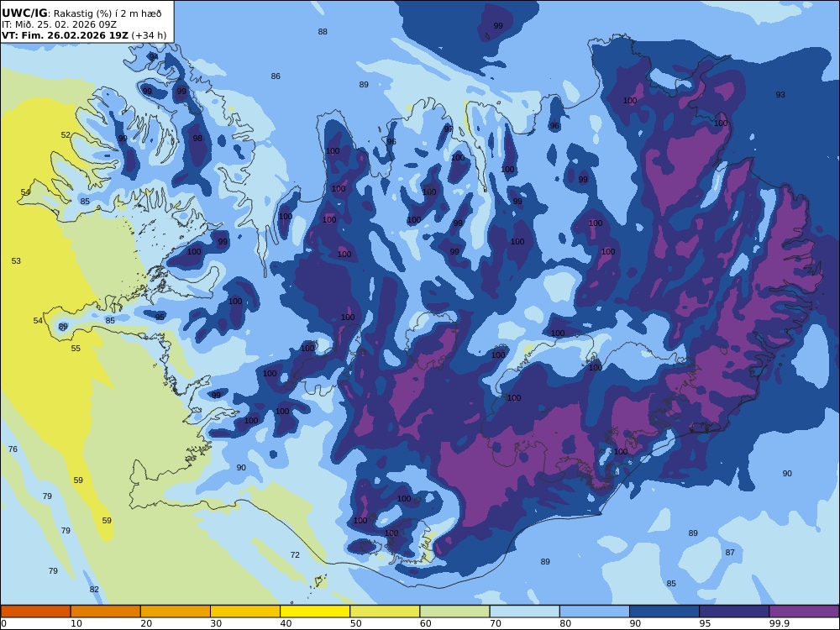840x630 pixels.
Task: Select the amber 20–30 color scale segment
Action: (176, 612)
